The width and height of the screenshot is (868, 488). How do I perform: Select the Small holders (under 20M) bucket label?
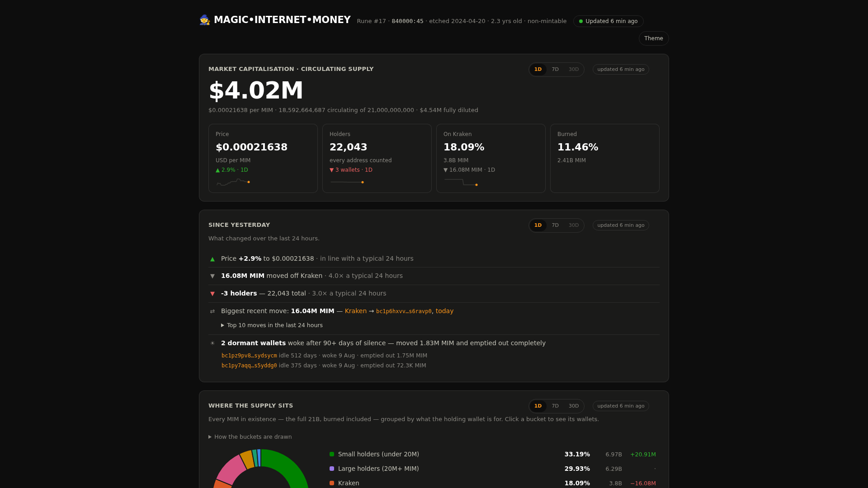pyautogui.click(x=378, y=454)
